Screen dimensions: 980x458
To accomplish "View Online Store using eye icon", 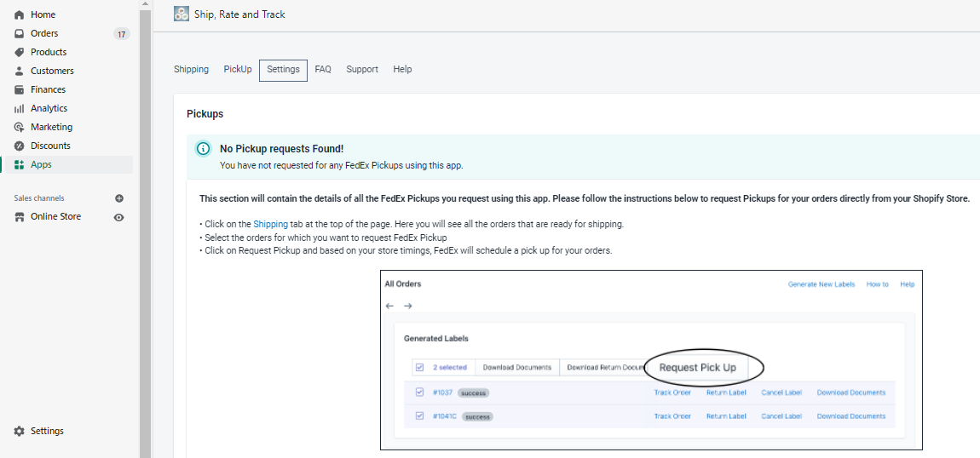I will [x=119, y=217].
